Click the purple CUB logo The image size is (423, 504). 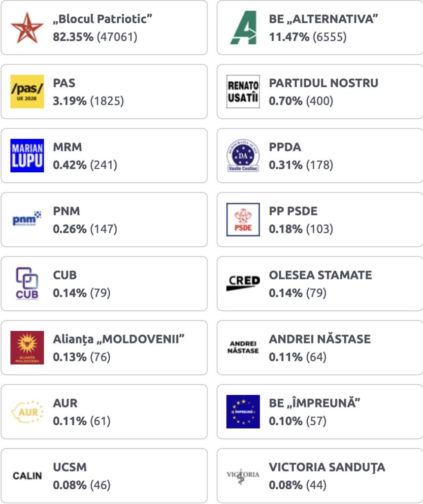tap(27, 283)
